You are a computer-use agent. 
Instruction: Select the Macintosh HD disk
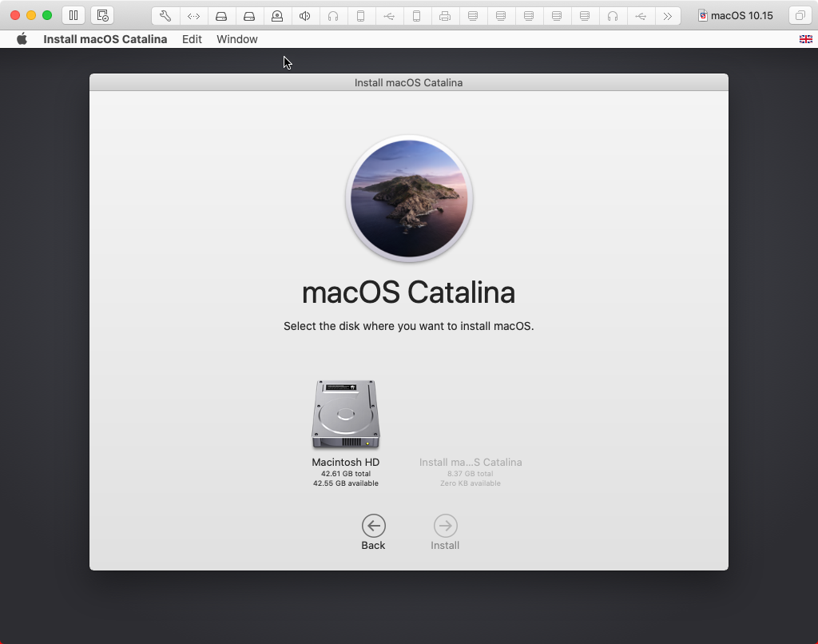point(345,413)
